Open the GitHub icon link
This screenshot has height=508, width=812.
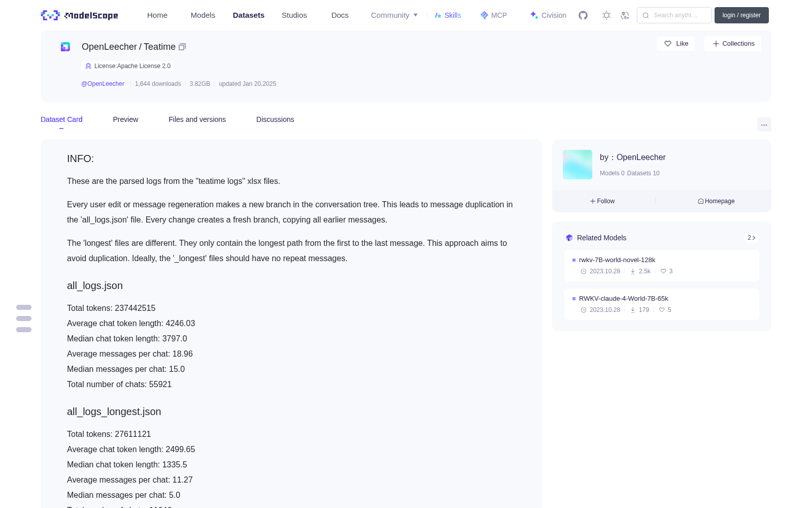583,15
